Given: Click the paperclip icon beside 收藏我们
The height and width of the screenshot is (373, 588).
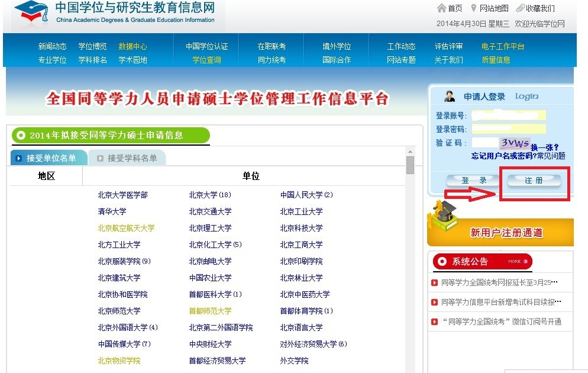Looking at the screenshot, I should pos(520,8).
